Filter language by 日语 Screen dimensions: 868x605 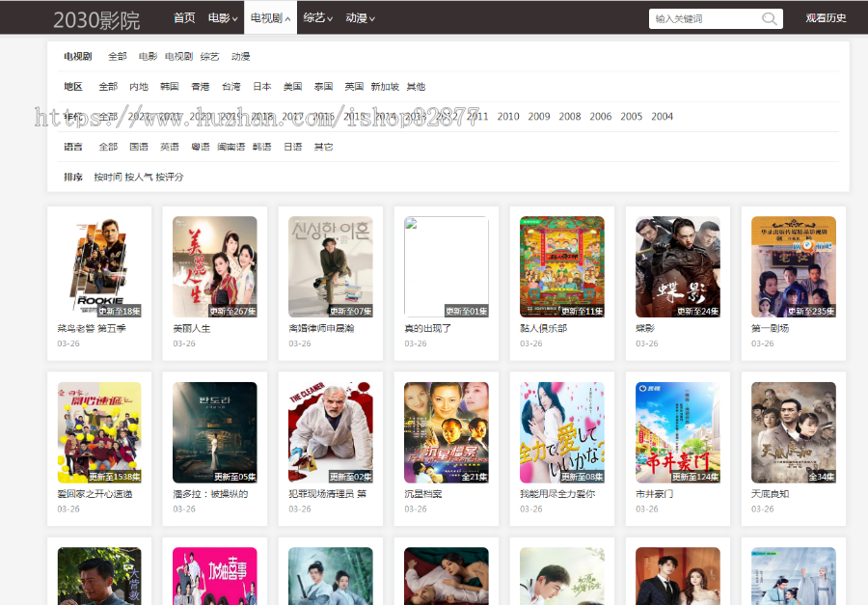coord(293,147)
